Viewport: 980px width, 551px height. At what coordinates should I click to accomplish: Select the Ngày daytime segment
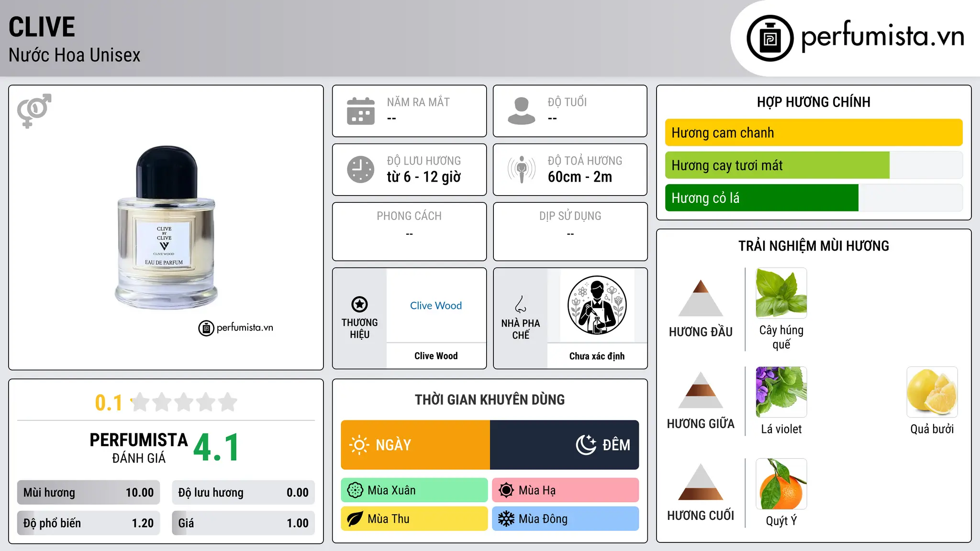click(415, 445)
